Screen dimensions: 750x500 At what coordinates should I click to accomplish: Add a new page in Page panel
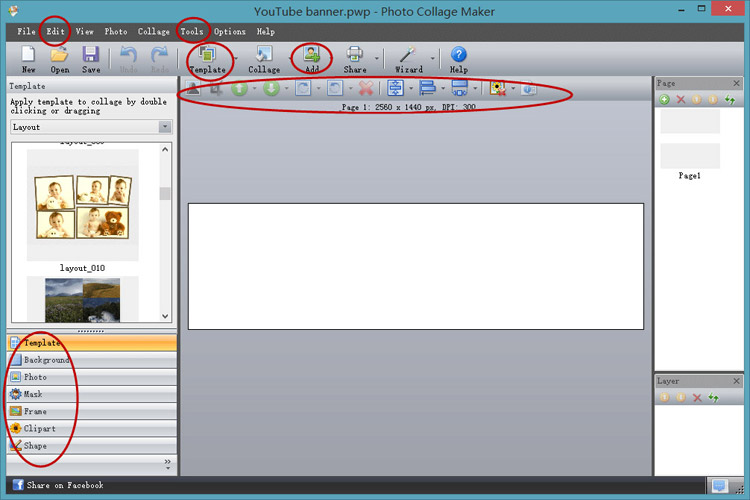(x=664, y=100)
